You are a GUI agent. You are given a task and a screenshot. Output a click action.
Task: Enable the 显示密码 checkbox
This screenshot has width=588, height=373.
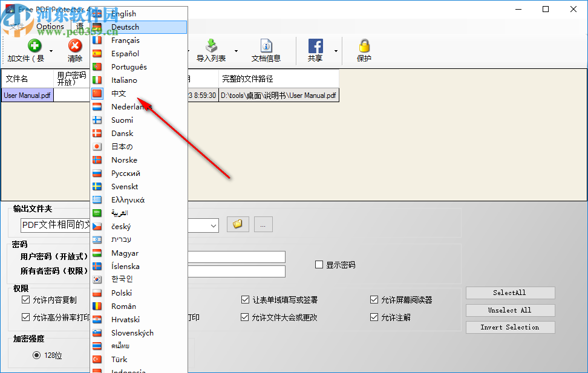[x=319, y=264]
